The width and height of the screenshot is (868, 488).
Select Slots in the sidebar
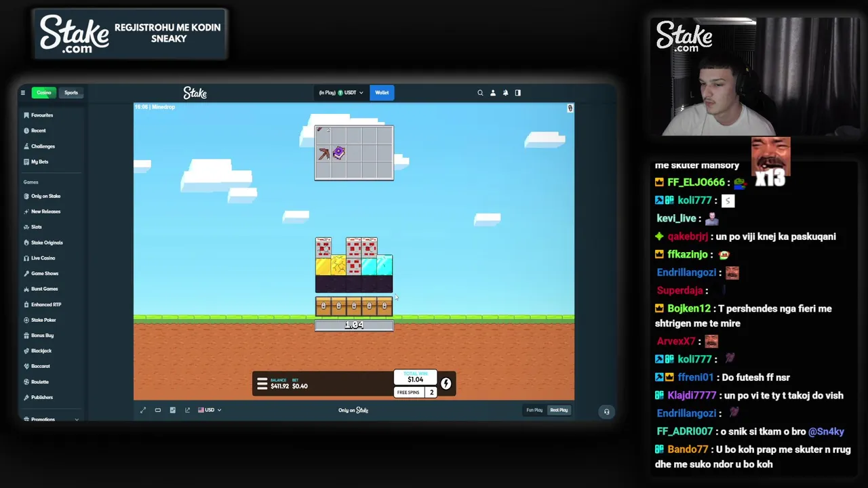(37, 227)
